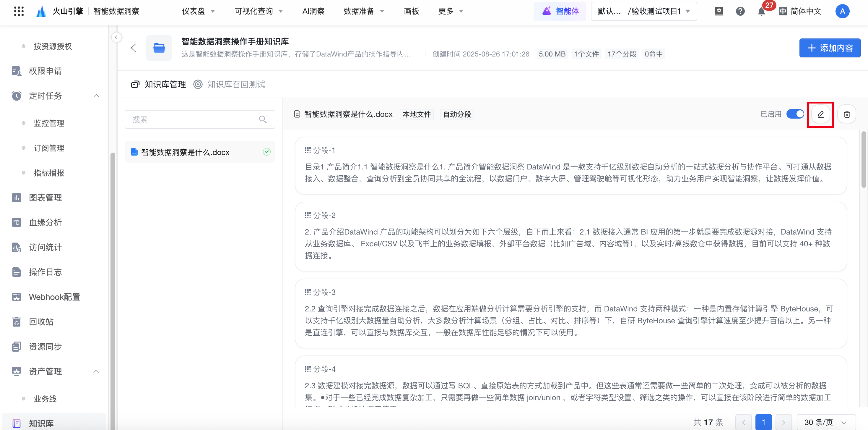868x430 pixels.
Task: Collapse the sidebar with chevron button
Action: click(x=116, y=38)
